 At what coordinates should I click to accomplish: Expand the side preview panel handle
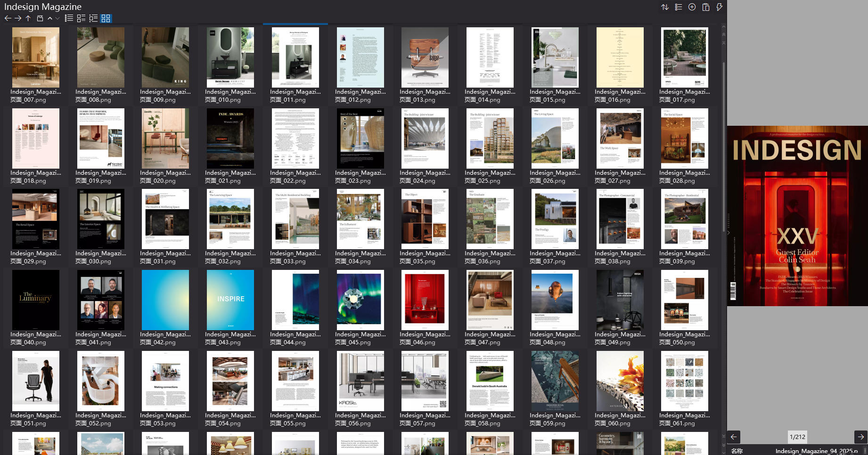(x=729, y=233)
